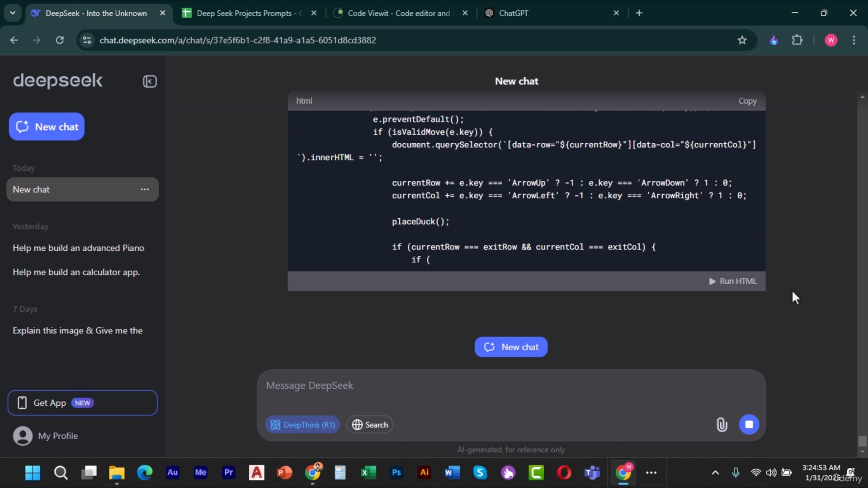Viewport: 868px width, 488px height.
Task: Show hidden system tray icons
Action: tap(715, 473)
